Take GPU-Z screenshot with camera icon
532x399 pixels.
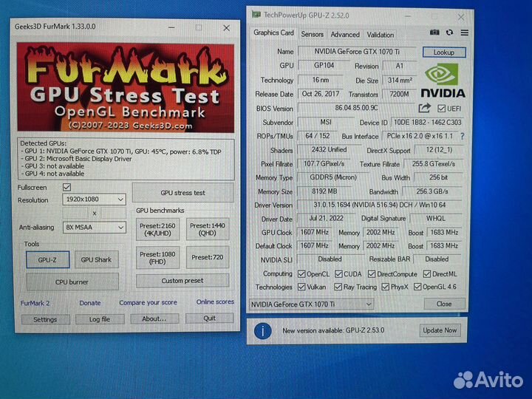[x=434, y=33]
